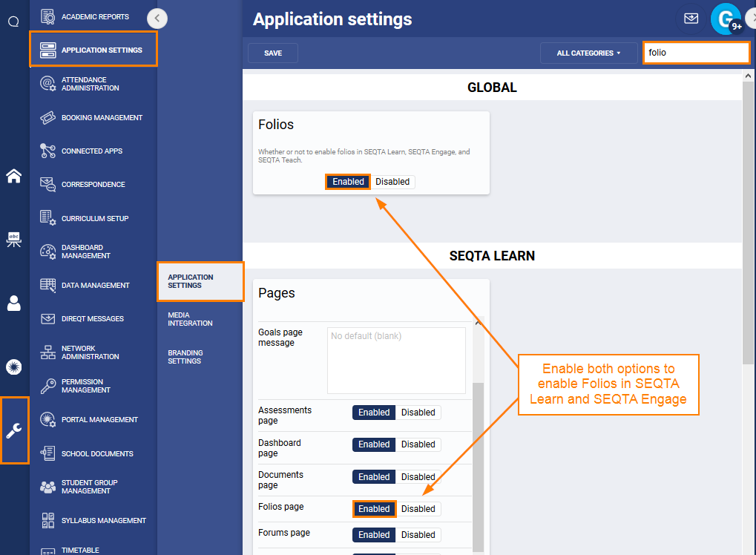Click the avatar showing the 9+ badge
The image size is (756, 555).
point(725,19)
